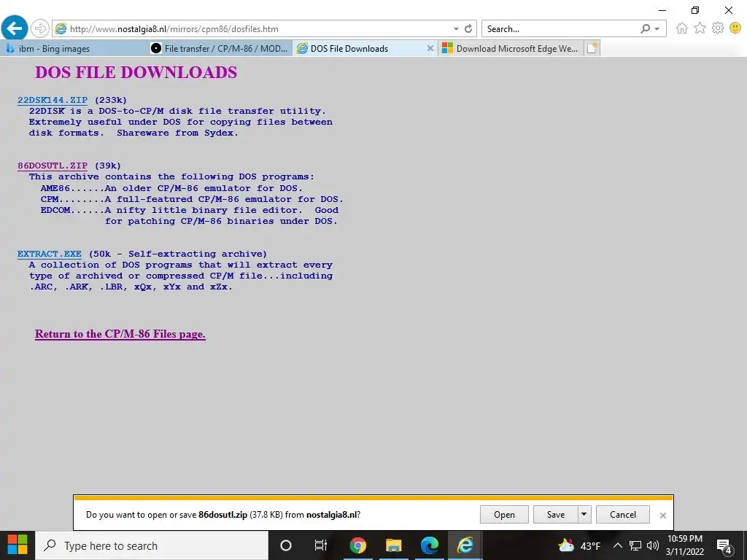Download EXTRACT.EXE self-extracting archive
The width and height of the screenshot is (747, 560).
tap(49, 254)
